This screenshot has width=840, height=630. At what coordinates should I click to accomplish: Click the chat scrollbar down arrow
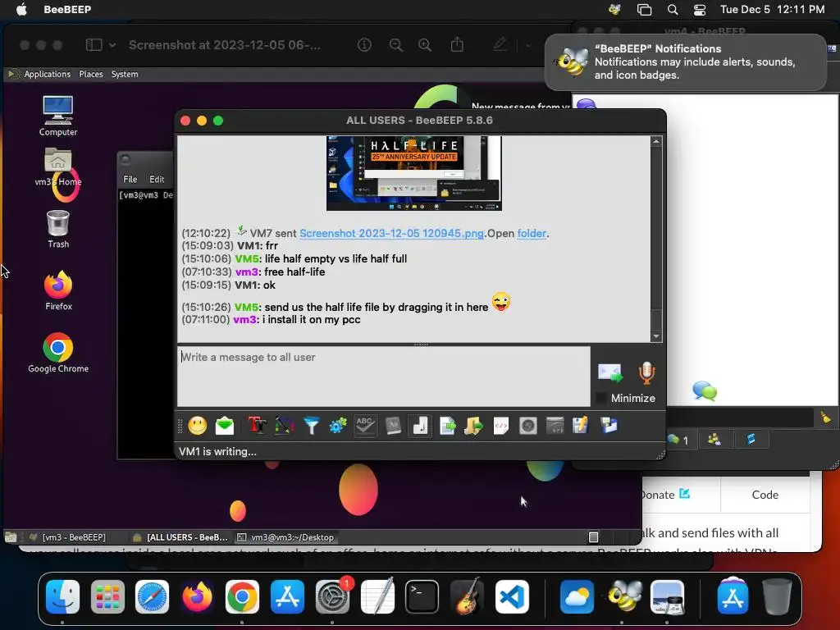[x=656, y=336]
